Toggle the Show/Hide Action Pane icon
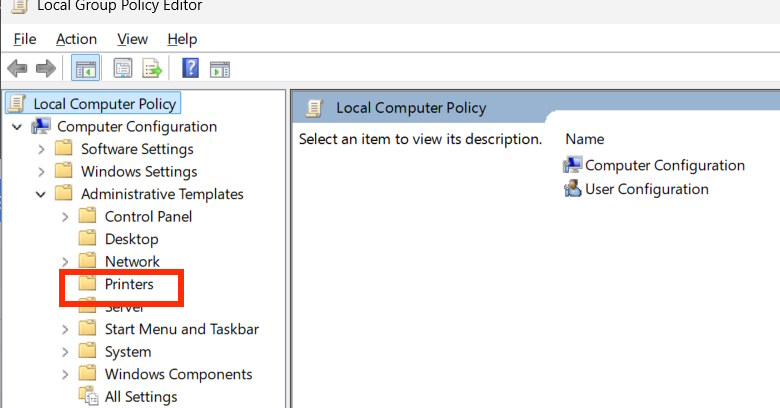Image resolution: width=780 pixels, height=408 pixels. click(220, 69)
